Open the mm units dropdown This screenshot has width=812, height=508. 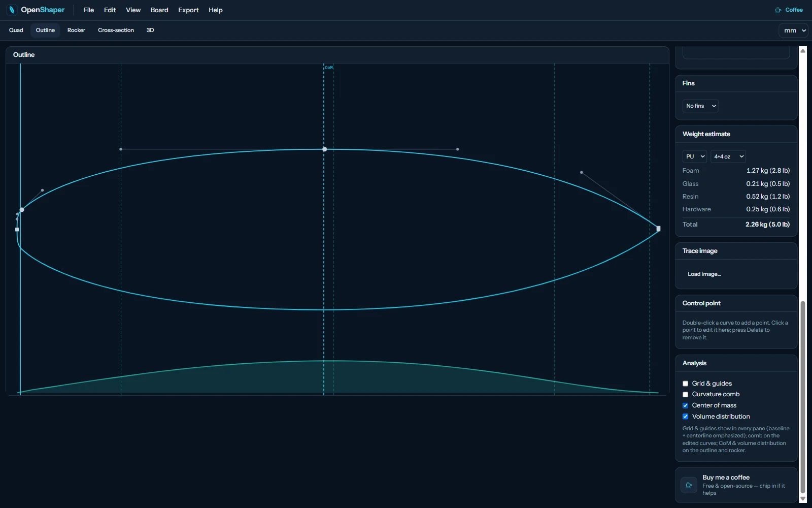(x=793, y=30)
